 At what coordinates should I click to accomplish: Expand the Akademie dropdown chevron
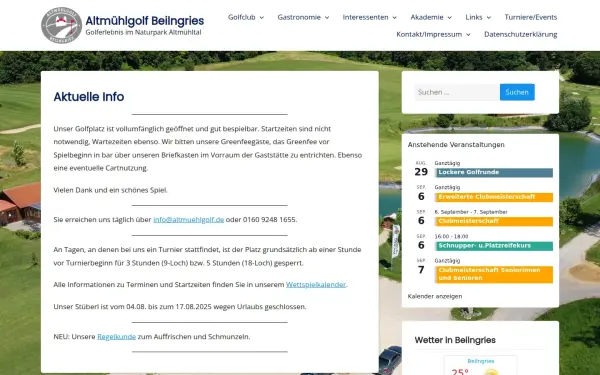coord(450,18)
